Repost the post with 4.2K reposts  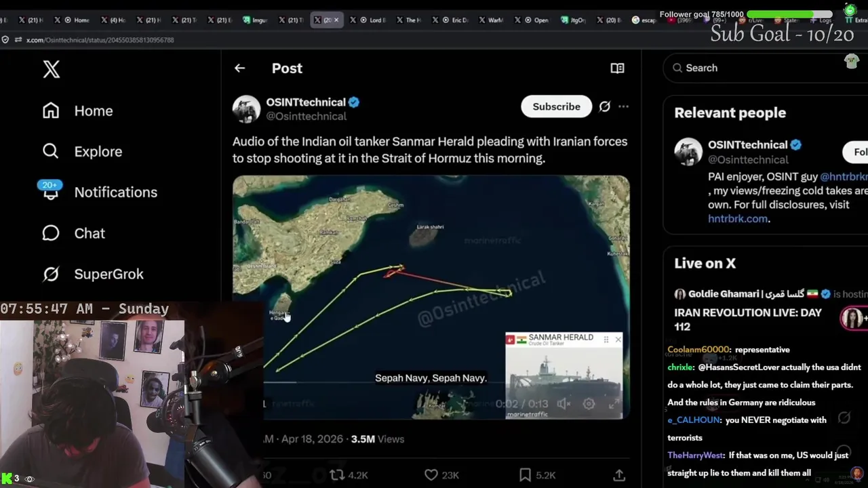click(349, 475)
